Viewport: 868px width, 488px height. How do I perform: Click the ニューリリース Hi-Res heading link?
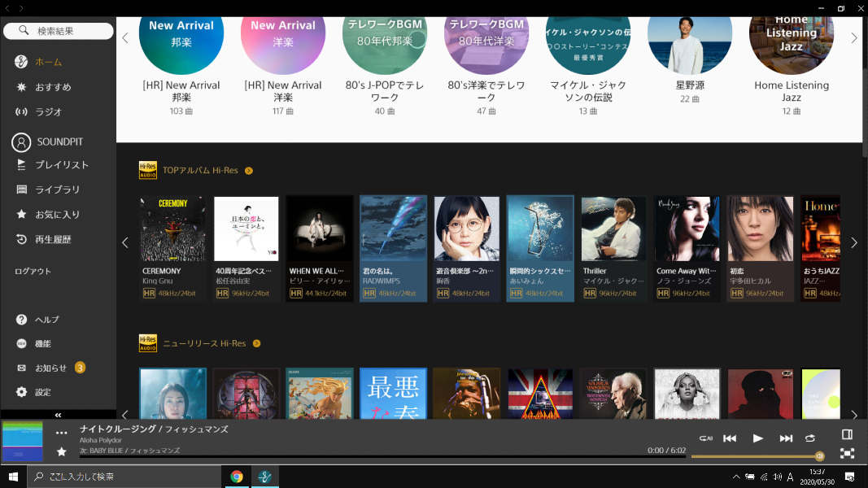click(x=204, y=343)
